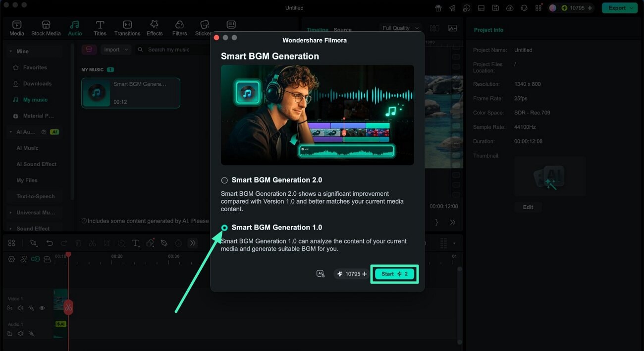The height and width of the screenshot is (351, 644).
Task: Click the AI disclaimer icon in the dialog
Action: coord(321,274)
